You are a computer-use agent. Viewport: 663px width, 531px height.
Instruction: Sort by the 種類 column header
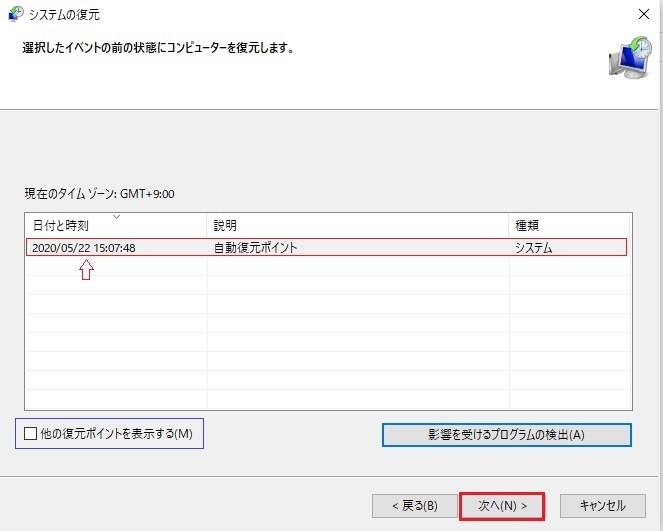(x=569, y=225)
